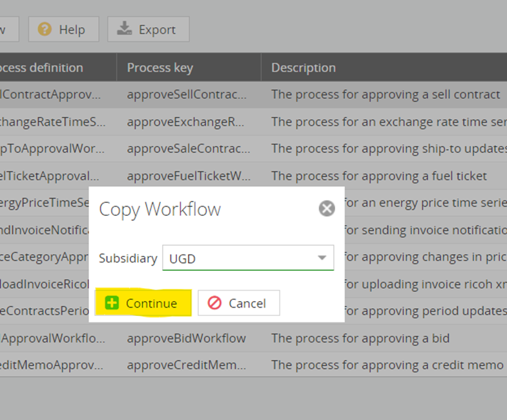Click the approveExchangeR... process key cell
The width and height of the screenshot is (507, 420).
click(187, 121)
